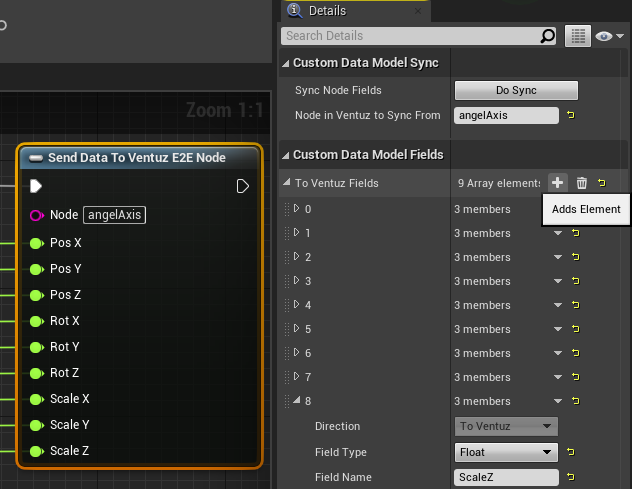This screenshot has width=632, height=489.
Task: Click the input execution pin on node
Action: pos(36,186)
